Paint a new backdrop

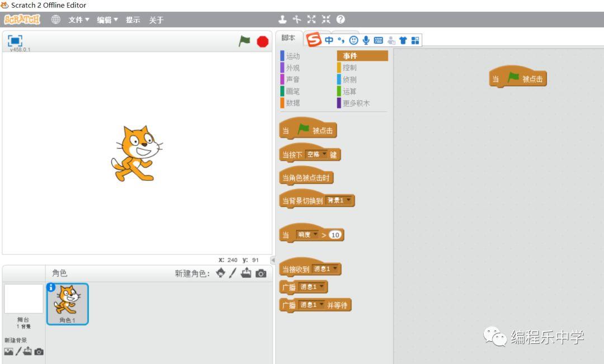point(18,351)
